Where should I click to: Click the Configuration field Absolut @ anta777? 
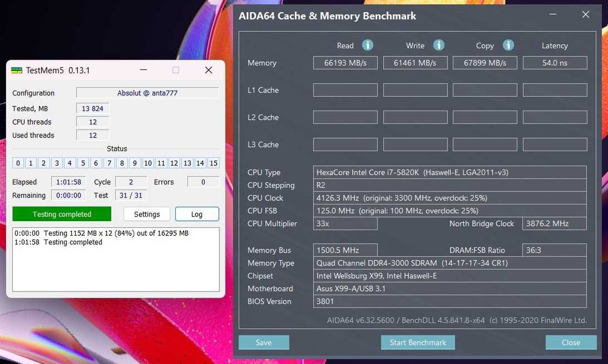click(x=147, y=93)
